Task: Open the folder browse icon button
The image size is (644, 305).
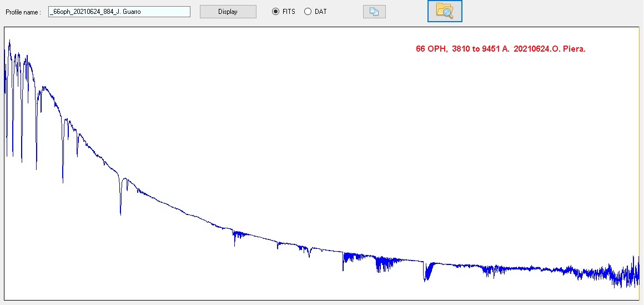Action: point(445,11)
